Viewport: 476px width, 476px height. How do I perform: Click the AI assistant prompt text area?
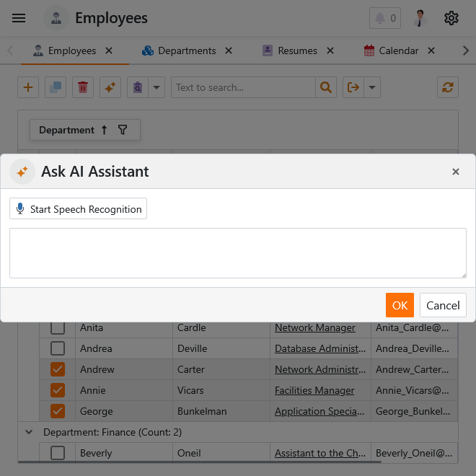[238, 253]
